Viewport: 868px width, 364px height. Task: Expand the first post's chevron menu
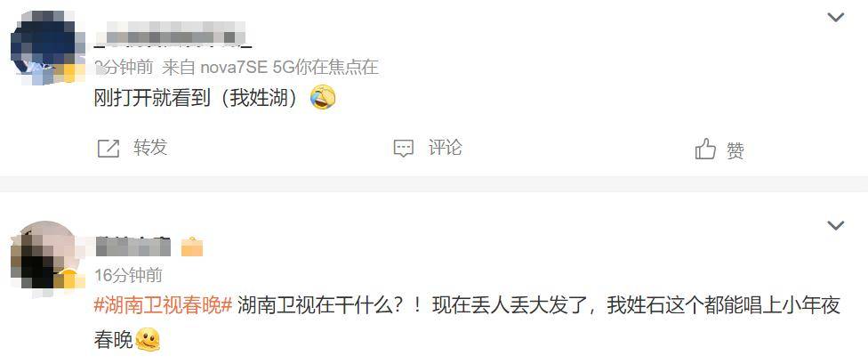(x=835, y=17)
